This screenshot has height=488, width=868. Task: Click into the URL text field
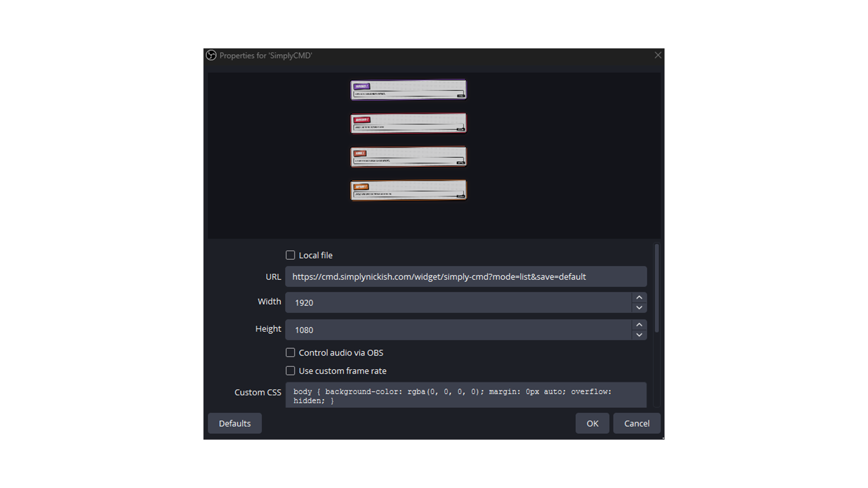tap(466, 277)
